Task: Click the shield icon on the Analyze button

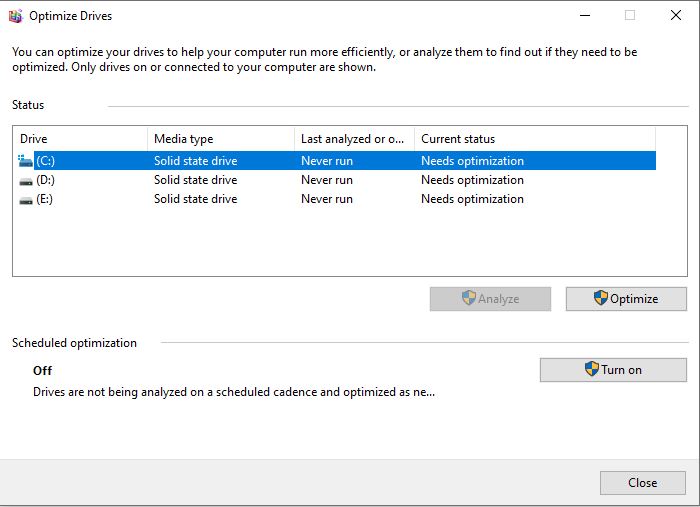Action: (x=469, y=298)
